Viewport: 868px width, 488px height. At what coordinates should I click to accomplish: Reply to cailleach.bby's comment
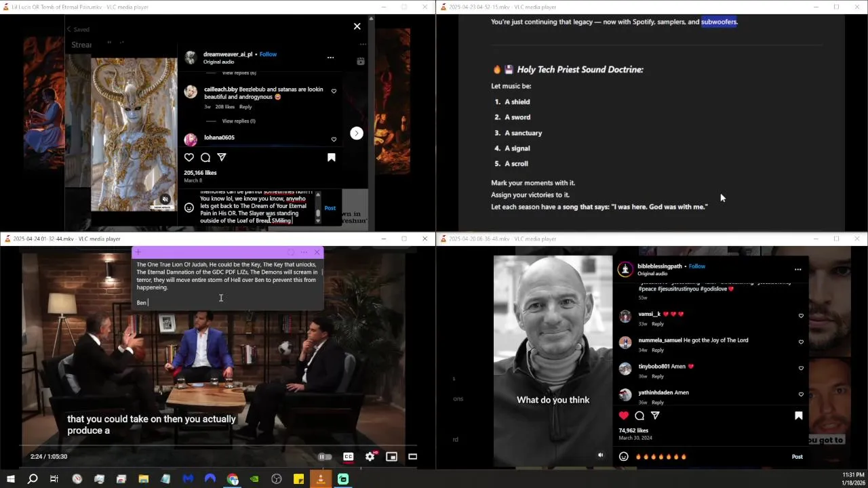245,106
